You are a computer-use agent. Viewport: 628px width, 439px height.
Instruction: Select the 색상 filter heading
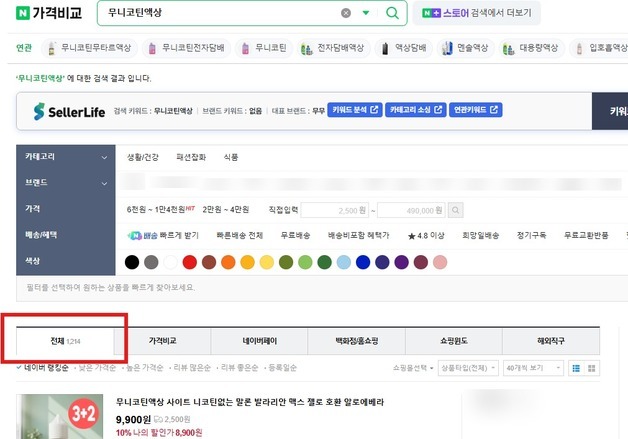click(x=32, y=261)
